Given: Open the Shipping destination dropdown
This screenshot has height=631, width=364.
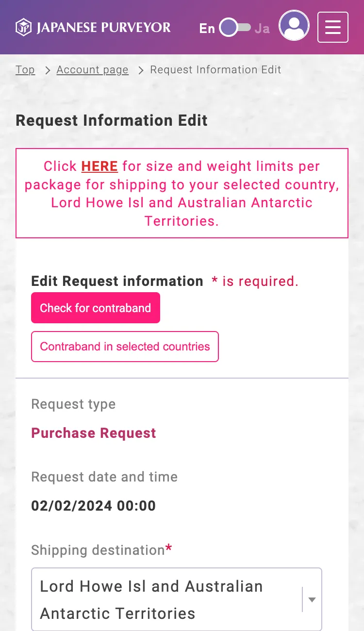Looking at the screenshot, I should [x=170, y=599].
